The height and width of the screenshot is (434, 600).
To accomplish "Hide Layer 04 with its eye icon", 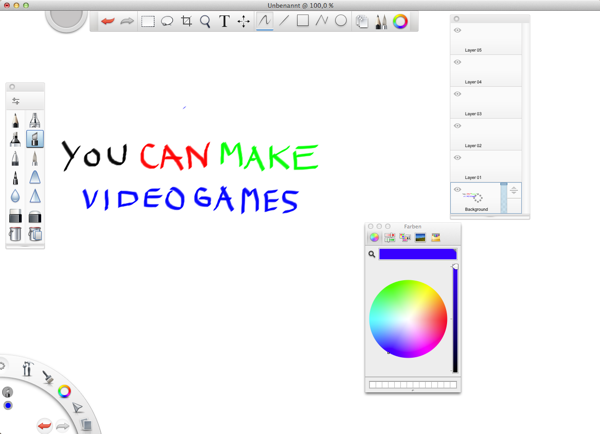I will click(457, 62).
